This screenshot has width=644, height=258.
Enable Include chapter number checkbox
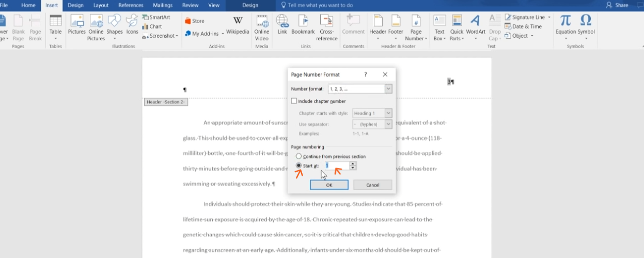coord(294,101)
